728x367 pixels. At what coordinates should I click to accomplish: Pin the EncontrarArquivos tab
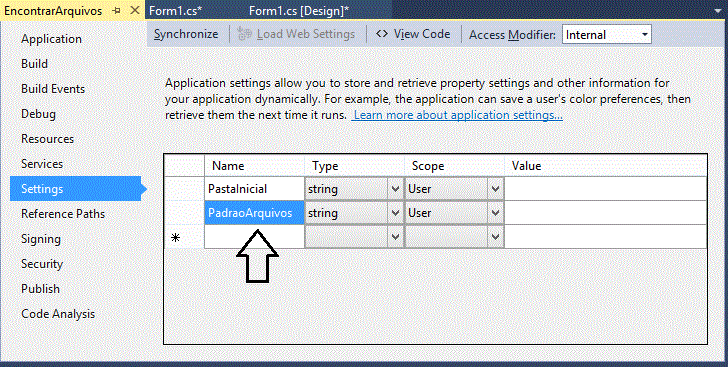[117, 11]
